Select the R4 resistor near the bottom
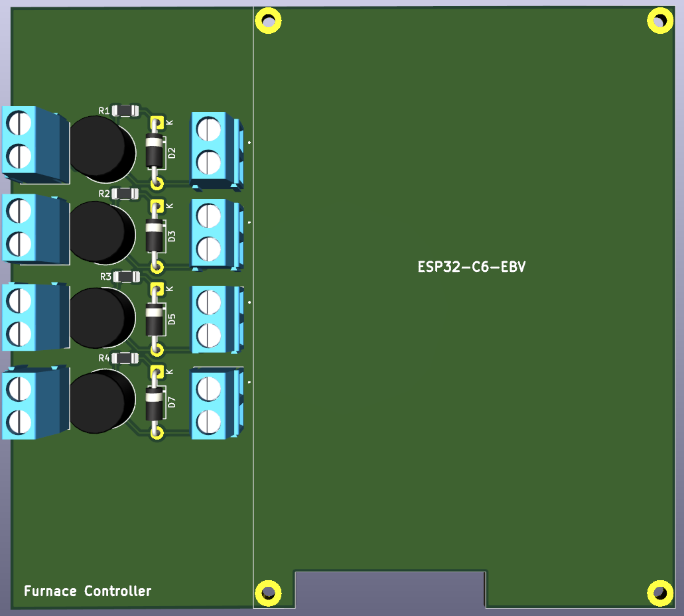Screen dimensions: 684x616 pos(125,358)
